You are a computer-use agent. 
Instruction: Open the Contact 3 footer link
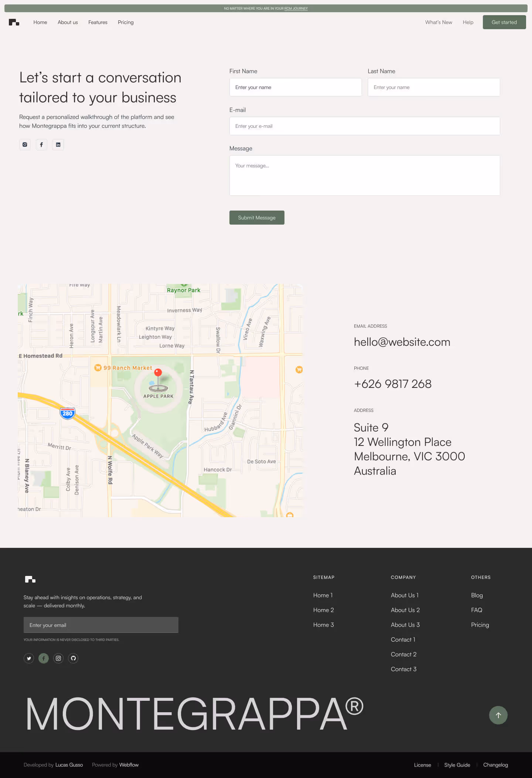404,669
